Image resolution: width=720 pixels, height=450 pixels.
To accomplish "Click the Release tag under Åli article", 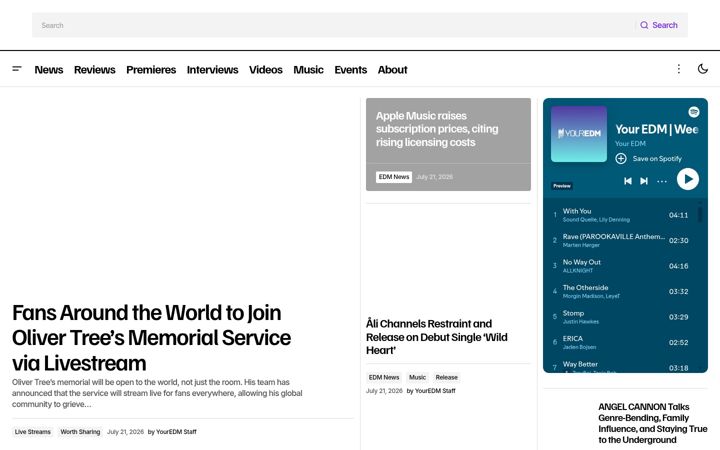I will 446,377.
